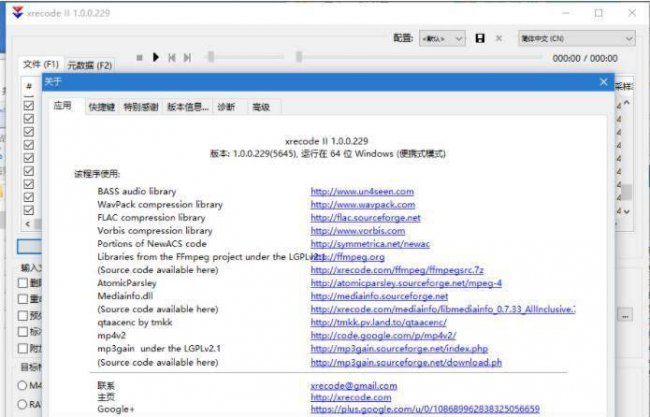This screenshot has height=417, width=650.
Task: Open the Google+ profile link
Action: (425, 410)
